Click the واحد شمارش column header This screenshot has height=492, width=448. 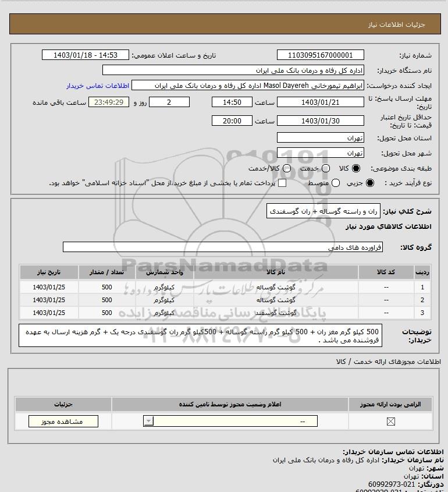[x=165, y=272]
